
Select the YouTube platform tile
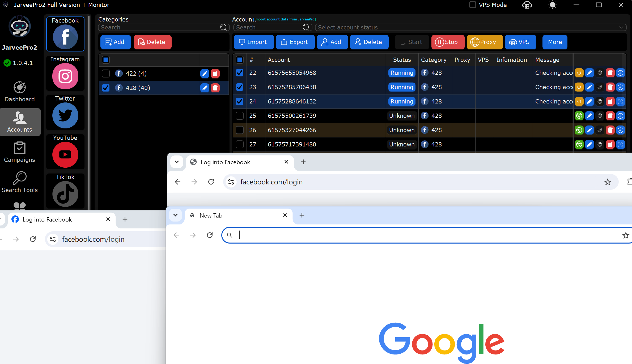pyautogui.click(x=65, y=151)
